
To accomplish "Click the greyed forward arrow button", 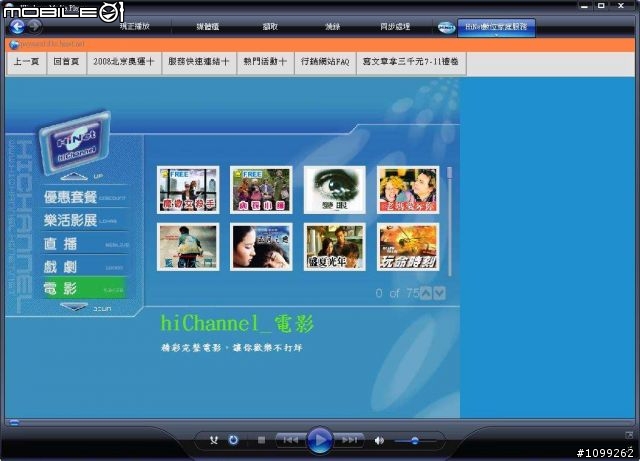I will coord(35,27).
